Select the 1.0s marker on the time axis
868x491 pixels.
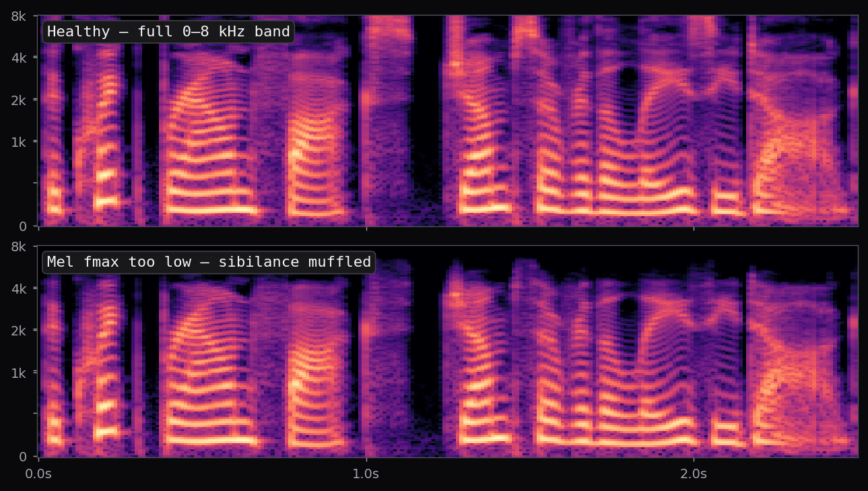(366, 473)
